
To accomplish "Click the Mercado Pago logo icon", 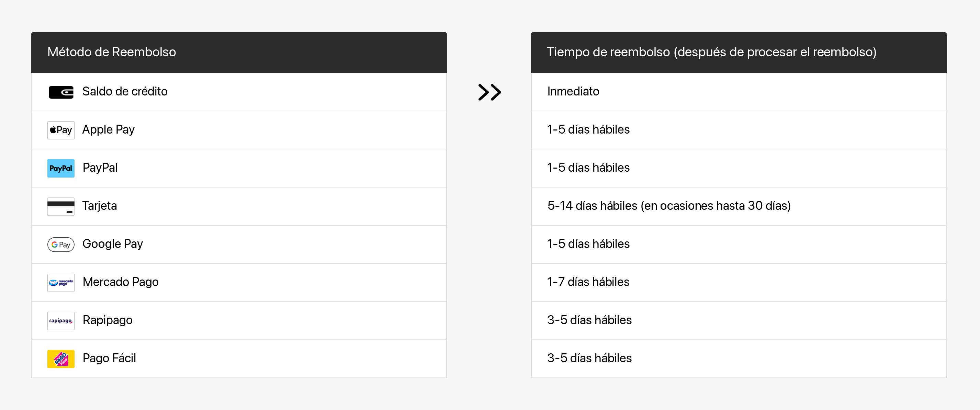I will pyautogui.click(x=61, y=283).
